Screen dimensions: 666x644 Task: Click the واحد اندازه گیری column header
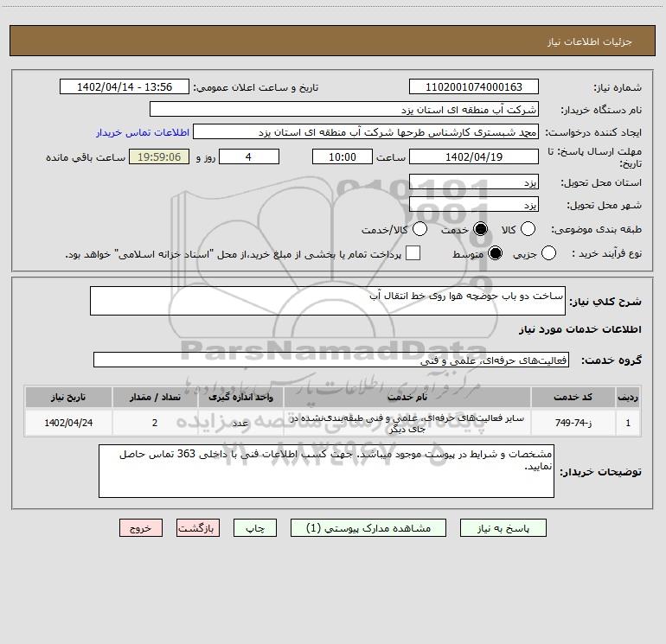(x=240, y=398)
